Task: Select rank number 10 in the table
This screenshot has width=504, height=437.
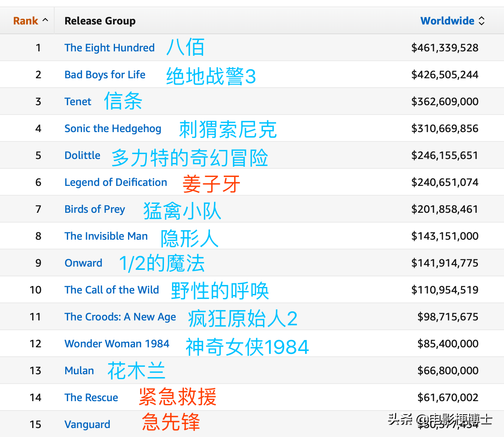Action: (x=35, y=290)
